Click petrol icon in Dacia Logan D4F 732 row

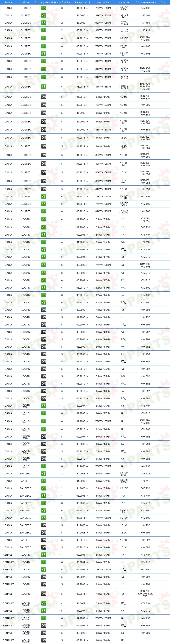43,227
